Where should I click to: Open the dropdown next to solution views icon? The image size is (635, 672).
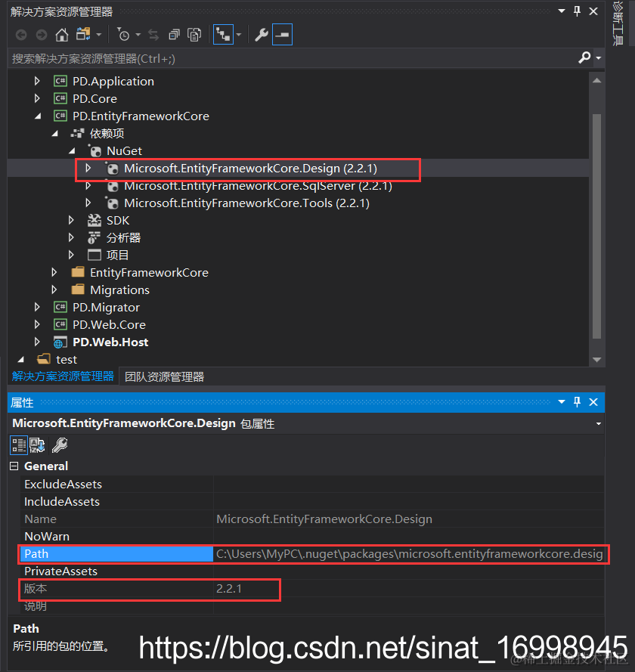99,35
